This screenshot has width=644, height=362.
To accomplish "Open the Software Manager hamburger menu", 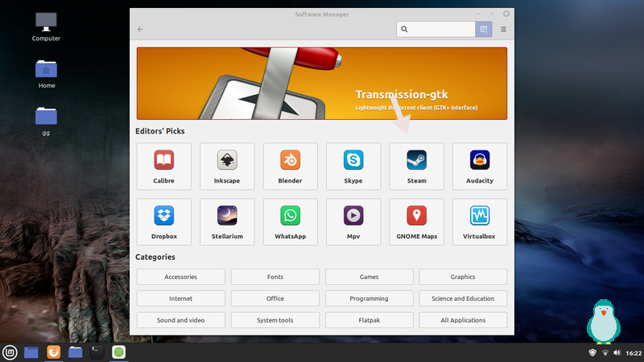I will (x=503, y=29).
